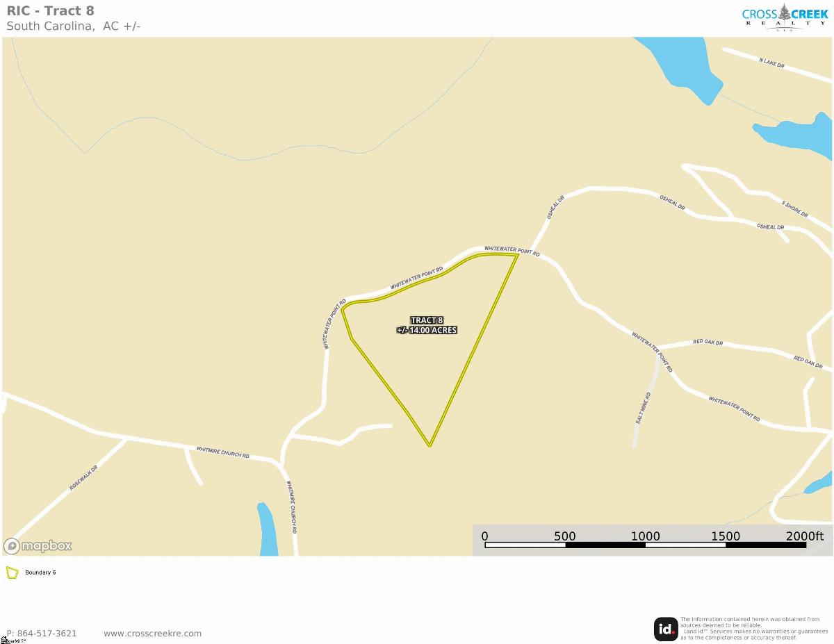Image resolution: width=834 pixels, height=644 pixels.
Task: Click the Osheal Dr label at intersection
Action: tap(555, 207)
